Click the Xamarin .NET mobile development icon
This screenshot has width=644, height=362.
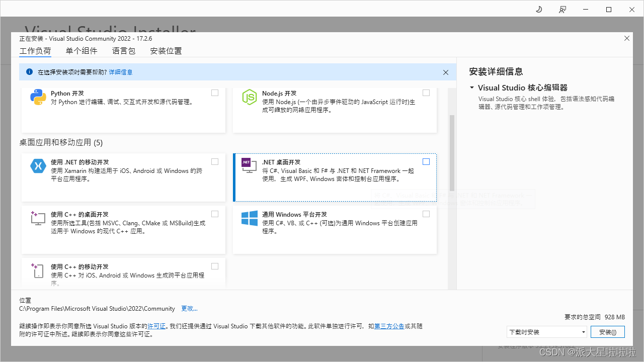click(38, 165)
